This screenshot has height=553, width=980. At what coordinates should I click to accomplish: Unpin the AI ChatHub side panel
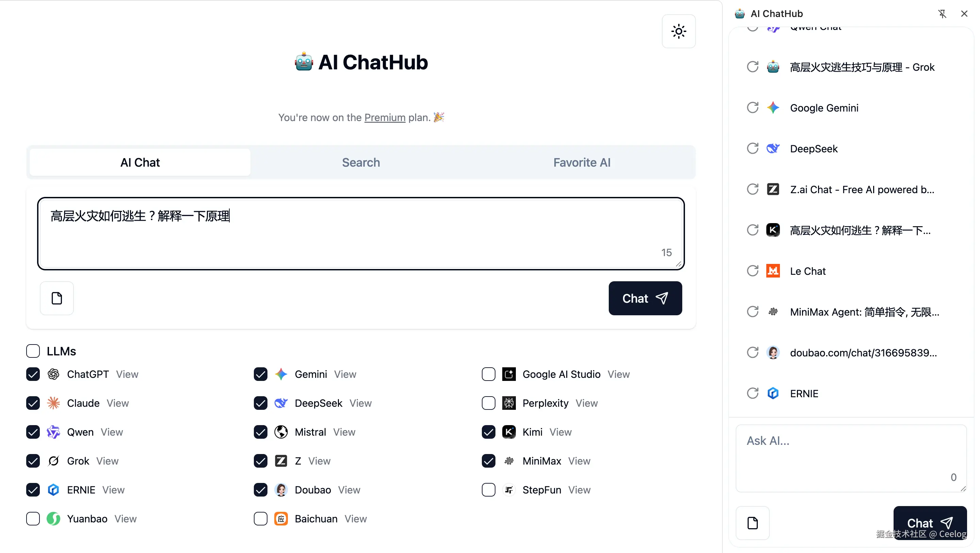pyautogui.click(x=942, y=14)
